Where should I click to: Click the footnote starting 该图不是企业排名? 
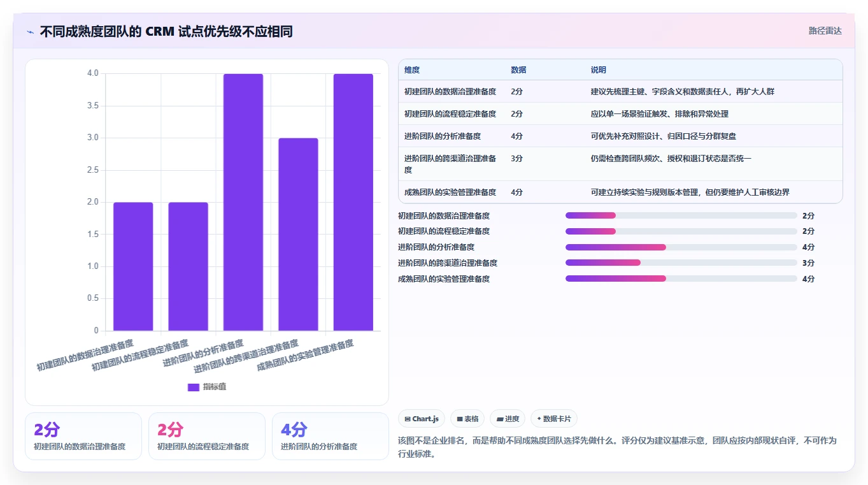point(617,447)
